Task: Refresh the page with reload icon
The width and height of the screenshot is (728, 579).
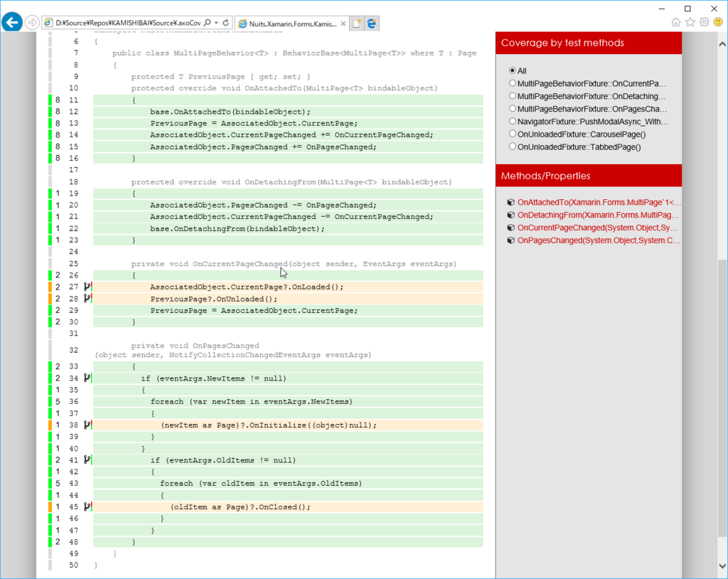Action: [225, 23]
